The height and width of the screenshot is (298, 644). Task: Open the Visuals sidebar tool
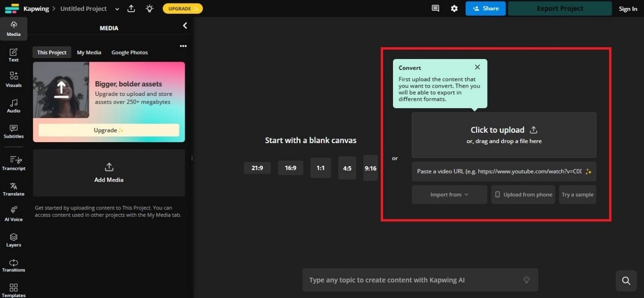[14, 80]
